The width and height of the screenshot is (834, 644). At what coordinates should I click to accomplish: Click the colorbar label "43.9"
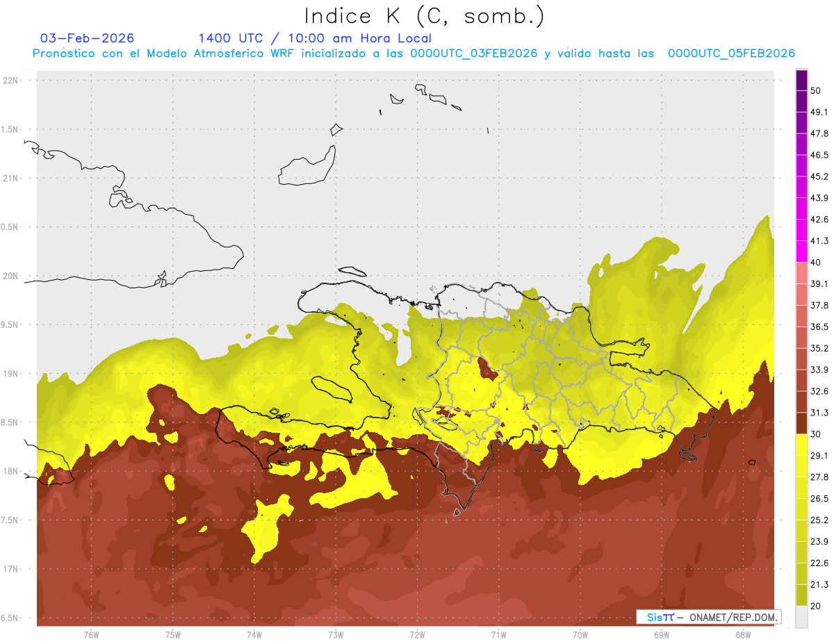coord(819,198)
